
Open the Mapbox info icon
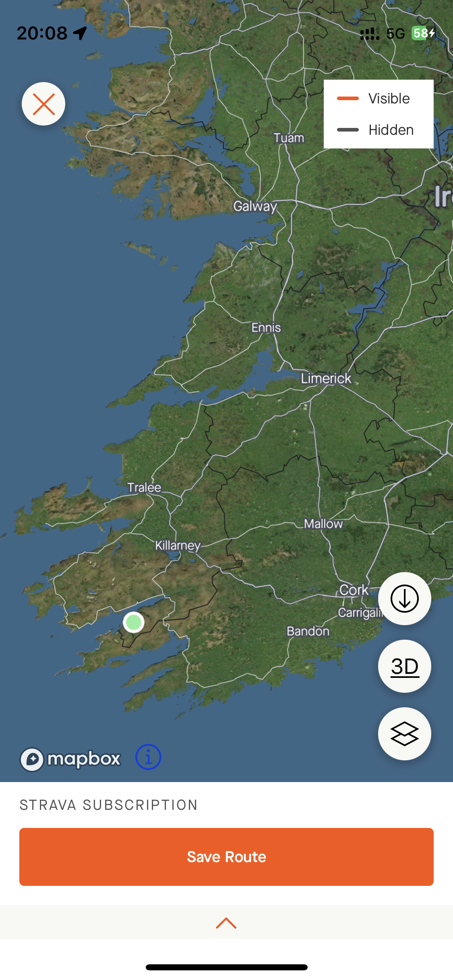148,757
